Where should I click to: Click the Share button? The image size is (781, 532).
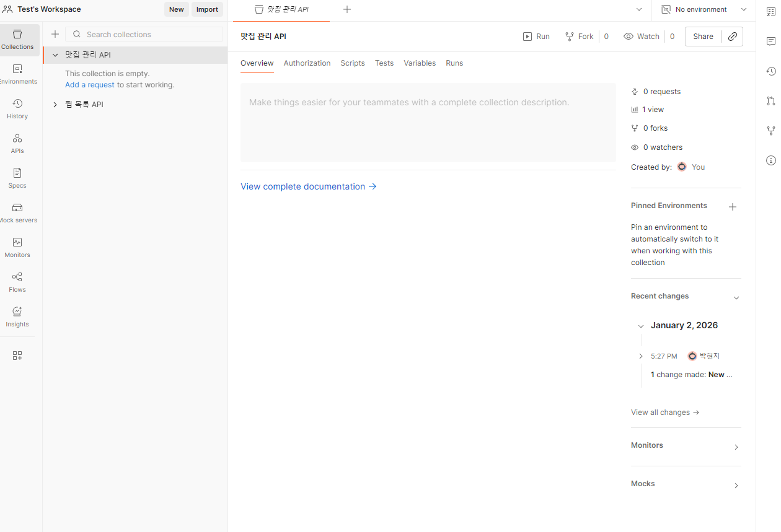[x=704, y=37]
